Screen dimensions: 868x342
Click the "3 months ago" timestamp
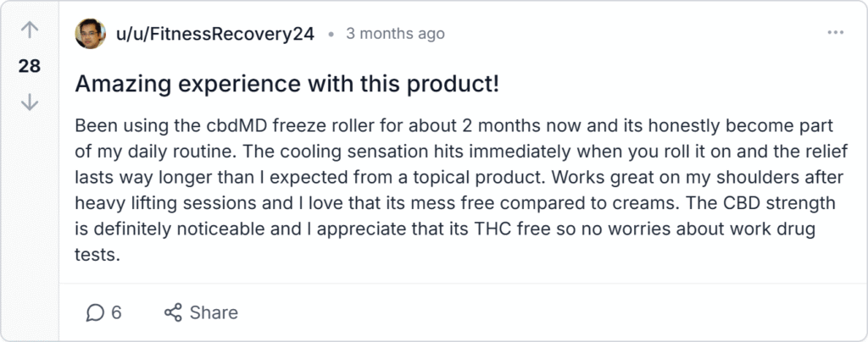(395, 34)
